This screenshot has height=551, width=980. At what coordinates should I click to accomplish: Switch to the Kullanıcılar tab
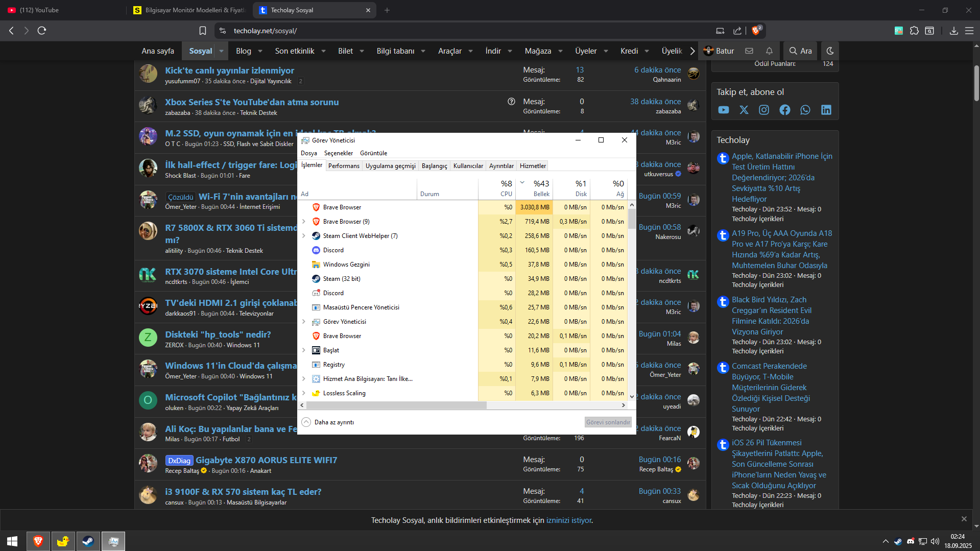coord(468,166)
